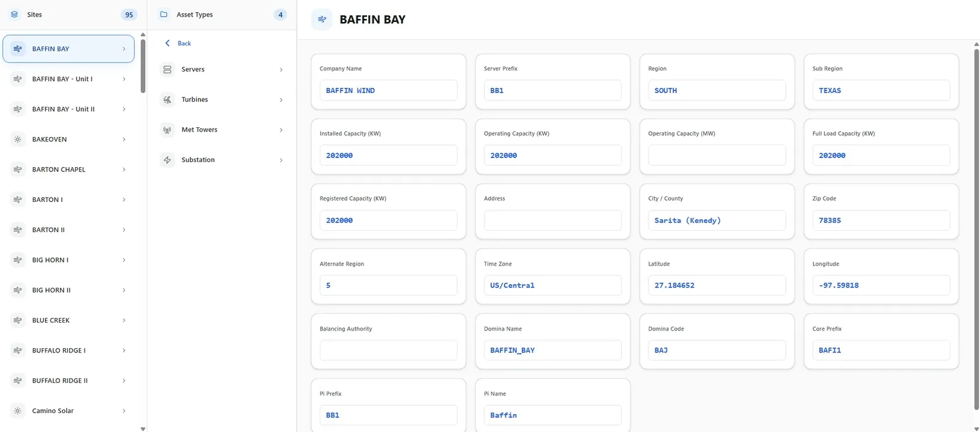Image resolution: width=980 pixels, height=432 pixels.
Task: Click the Domina Name field BAFFIN_BAY
Action: click(552, 350)
